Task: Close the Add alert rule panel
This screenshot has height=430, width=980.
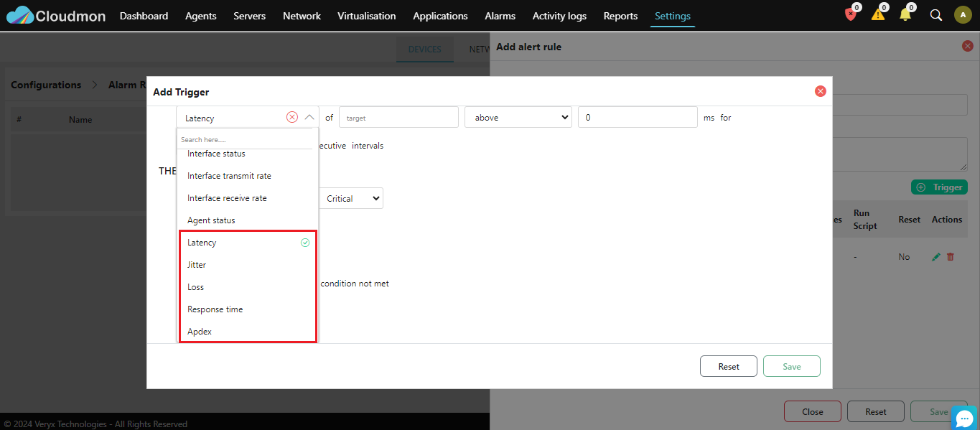Action: click(968, 46)
